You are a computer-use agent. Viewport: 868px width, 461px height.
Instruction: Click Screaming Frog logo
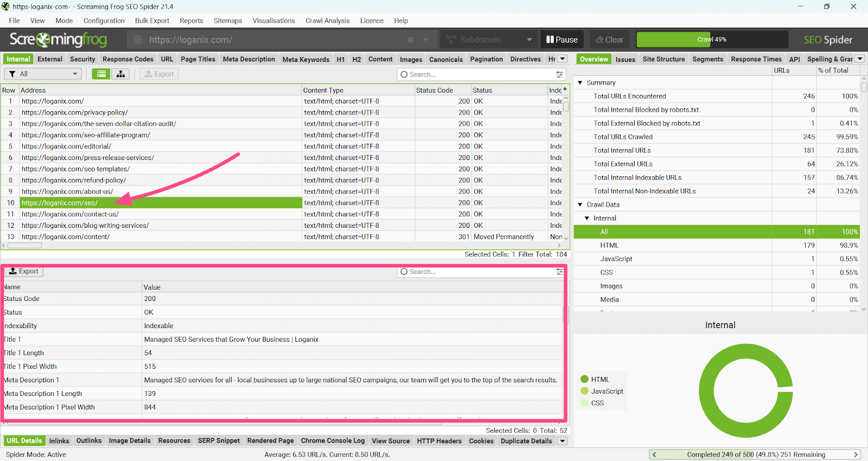(x=58, y=40)
